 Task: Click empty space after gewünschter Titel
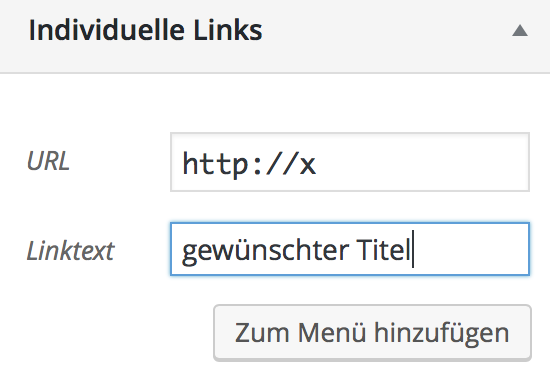click(470, 249)
